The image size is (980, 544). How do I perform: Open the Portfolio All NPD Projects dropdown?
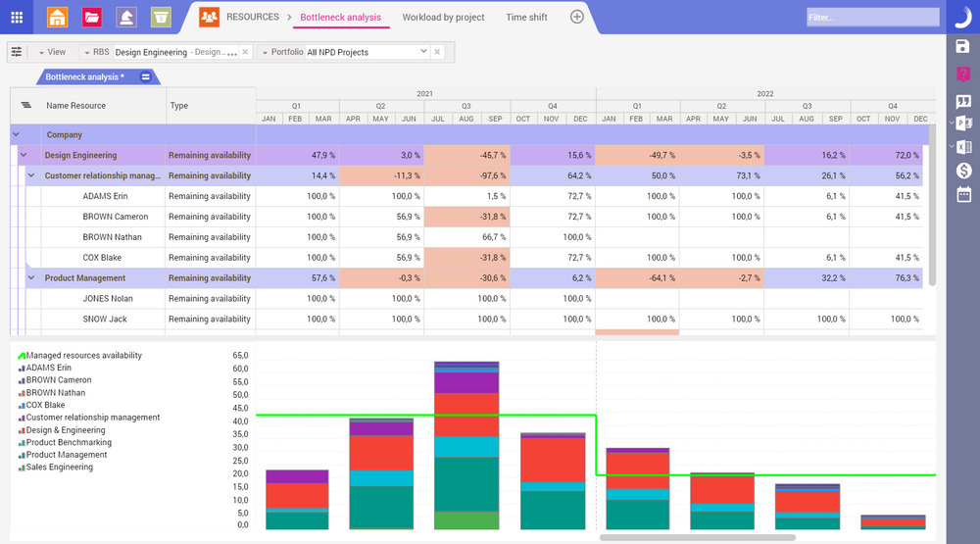[x=423, y=52]
